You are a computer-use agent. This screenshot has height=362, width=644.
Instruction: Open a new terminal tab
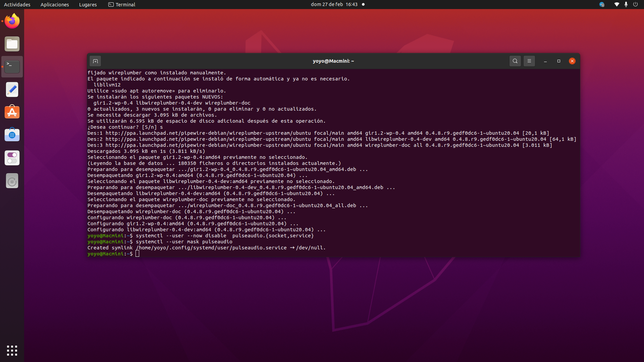coord(95,61)
